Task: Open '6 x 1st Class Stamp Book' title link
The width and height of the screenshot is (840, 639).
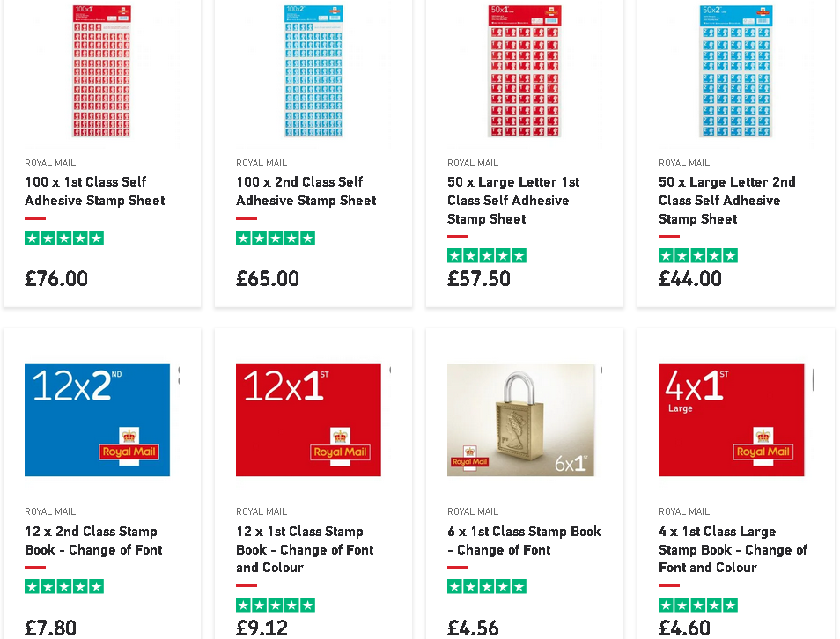Action: (524, 540)
